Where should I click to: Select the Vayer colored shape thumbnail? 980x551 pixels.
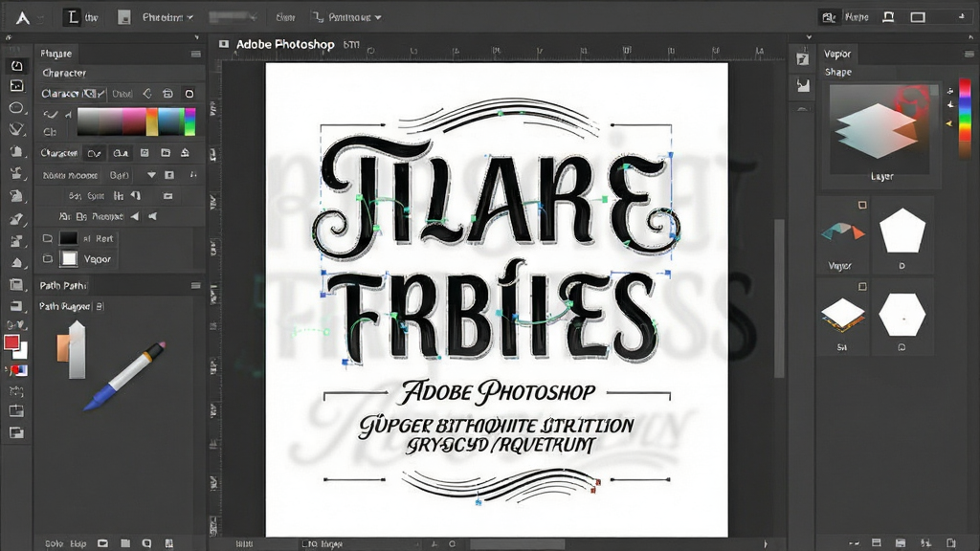(842, 231)
